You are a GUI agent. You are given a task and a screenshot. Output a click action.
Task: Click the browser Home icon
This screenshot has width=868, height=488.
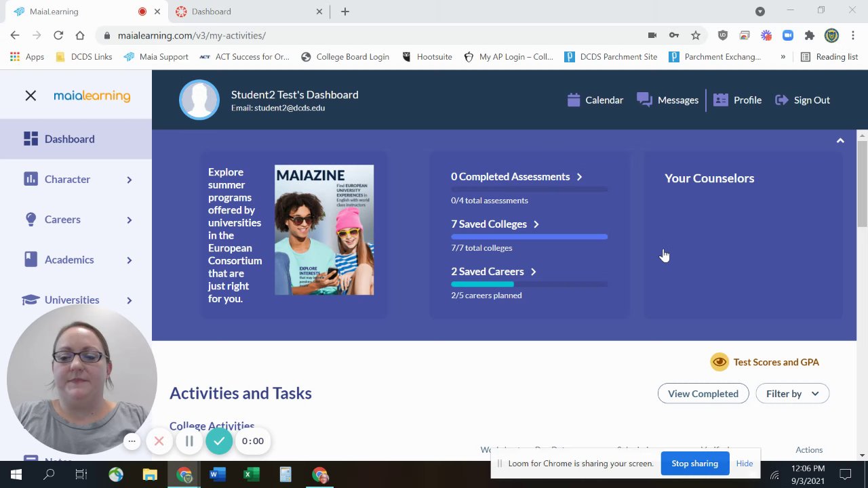point(80,35)
